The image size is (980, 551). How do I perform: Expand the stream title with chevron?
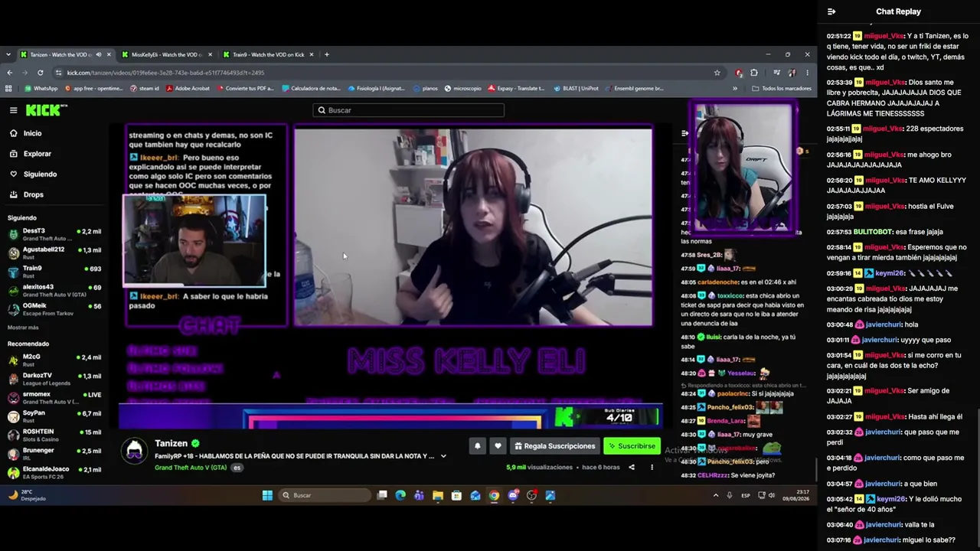tap(443, 456)
